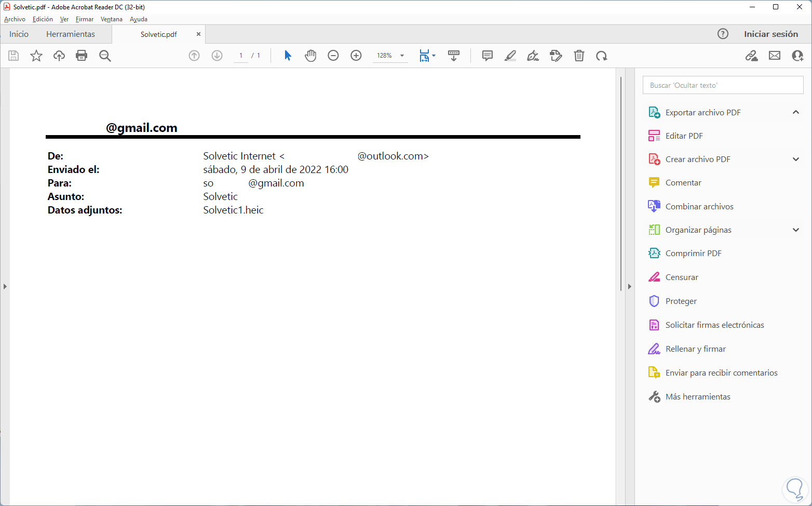Click the Save file toolbar icon
This screenshot has width=812, height=506.
pos(13,56)
